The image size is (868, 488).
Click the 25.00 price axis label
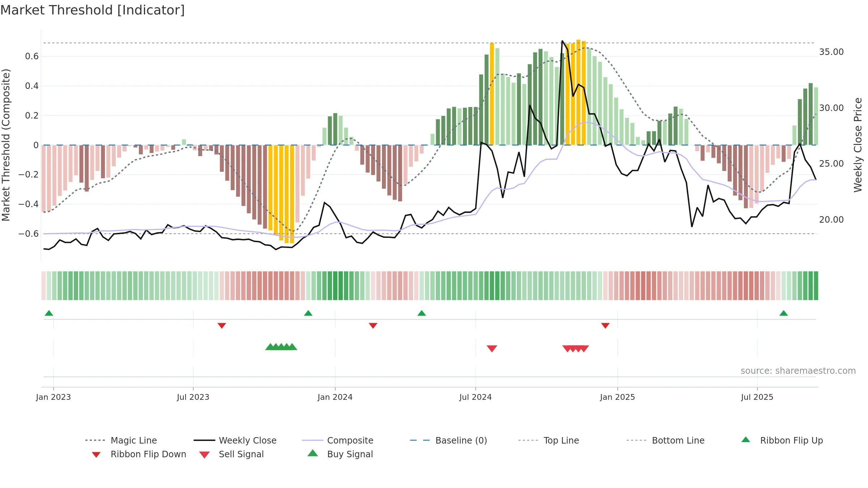click(x=831, y=164)
